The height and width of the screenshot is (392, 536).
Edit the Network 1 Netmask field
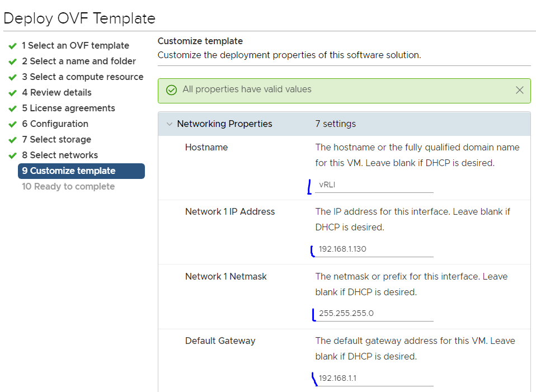[374, 313]
